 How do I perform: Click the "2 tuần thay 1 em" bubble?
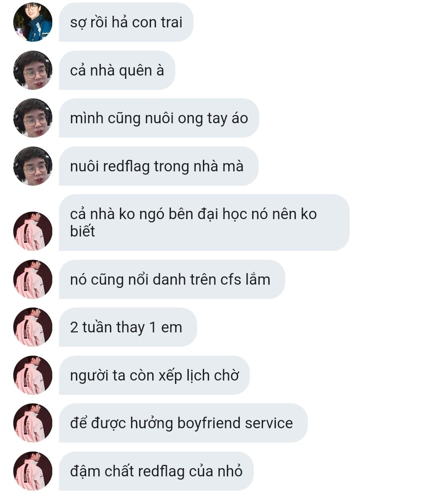[x=128, y=327]
